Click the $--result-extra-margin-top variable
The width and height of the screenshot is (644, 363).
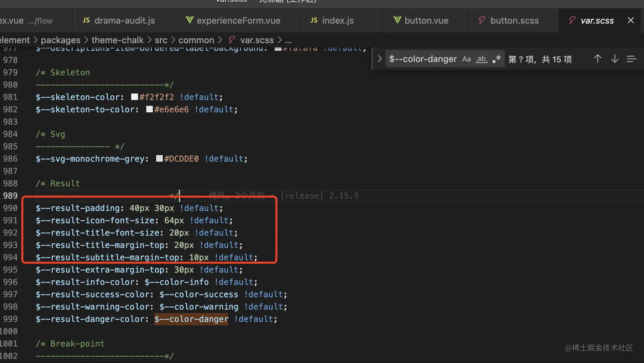pyautogui.click(x=100, y=270)
